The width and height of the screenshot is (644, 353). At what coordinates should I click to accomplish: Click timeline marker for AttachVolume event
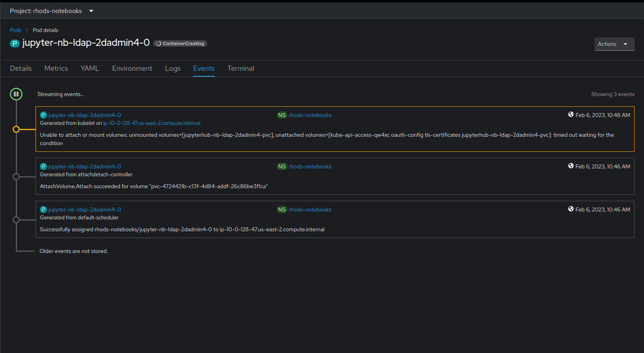pos(16,177)
